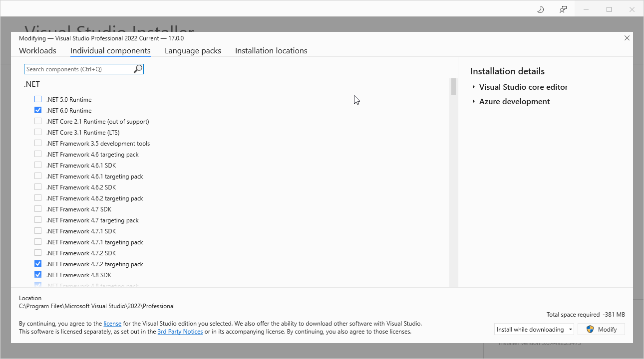Uncheck .NET Framework 4.8 SDK
Viewport: 644px width, 359px height.
[38, 275]
